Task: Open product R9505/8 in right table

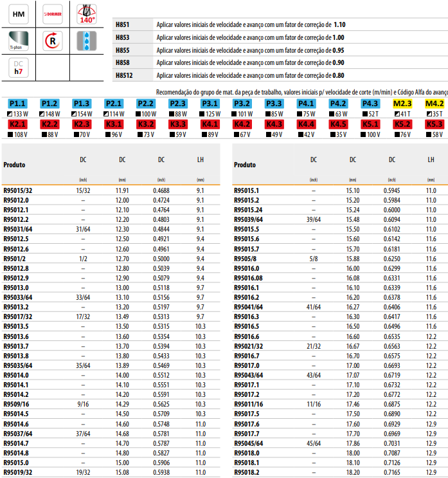Action: (x=245, y=257)
